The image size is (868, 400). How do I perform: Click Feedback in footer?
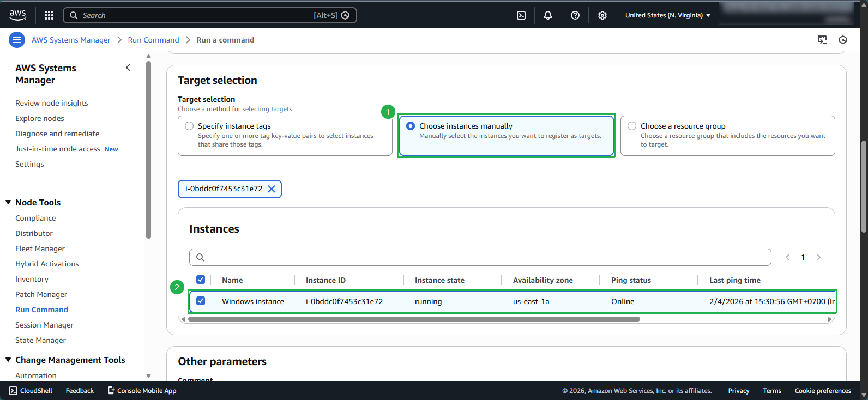point(80,391)
